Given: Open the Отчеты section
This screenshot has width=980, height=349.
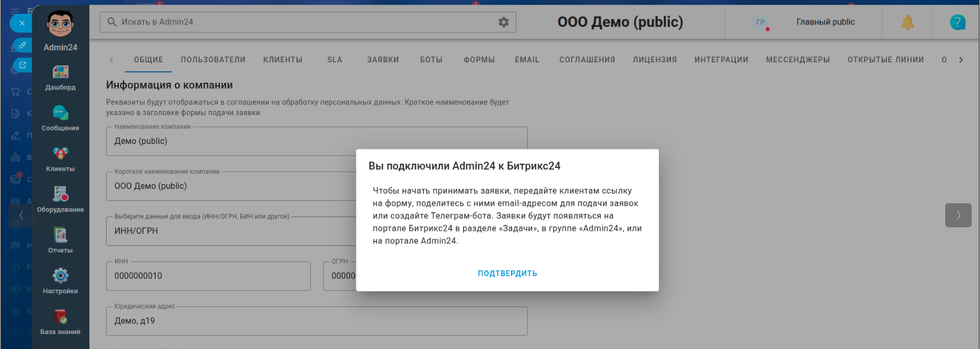Looking at the screenshot, I should coord(61,241).
